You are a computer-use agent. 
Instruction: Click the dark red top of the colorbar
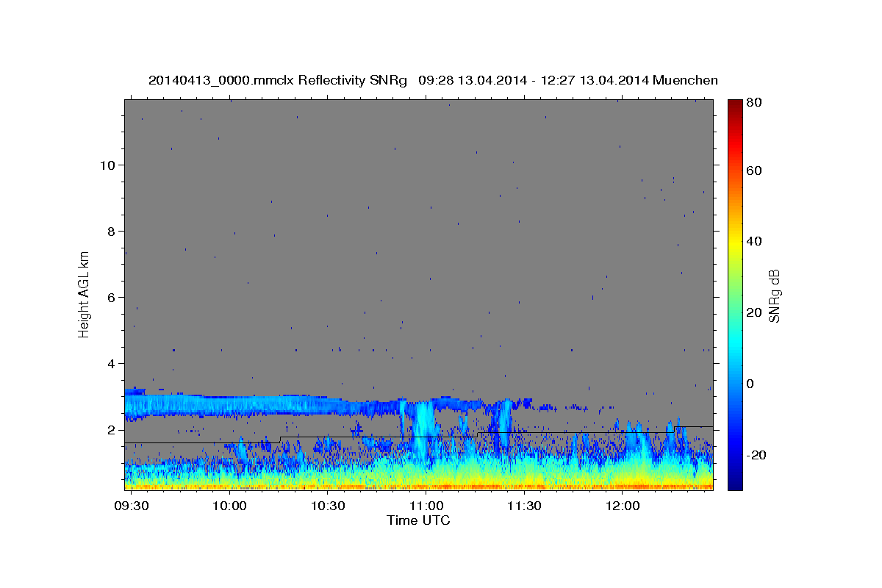734,105
